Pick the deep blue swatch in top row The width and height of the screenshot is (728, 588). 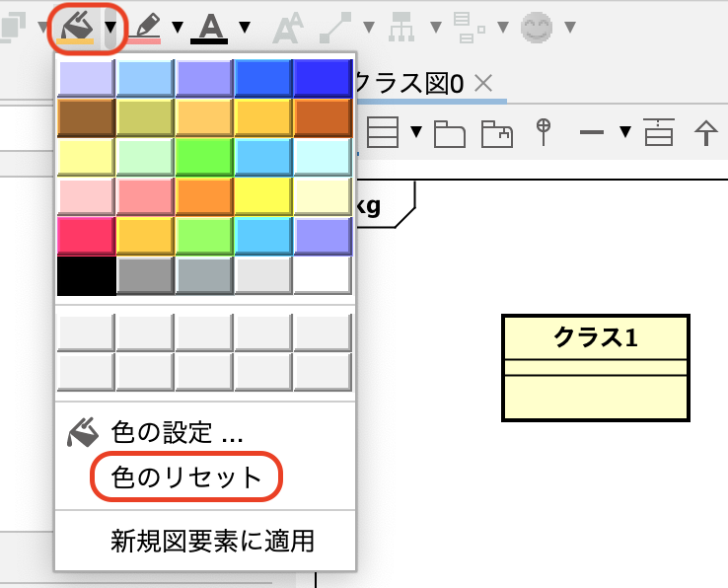[x=323, y=79]
